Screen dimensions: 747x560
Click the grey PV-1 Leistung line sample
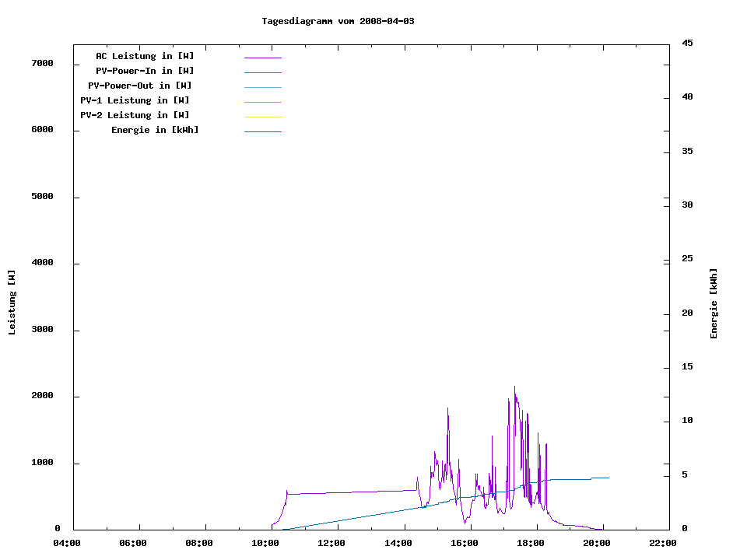[x=262, y=102]
